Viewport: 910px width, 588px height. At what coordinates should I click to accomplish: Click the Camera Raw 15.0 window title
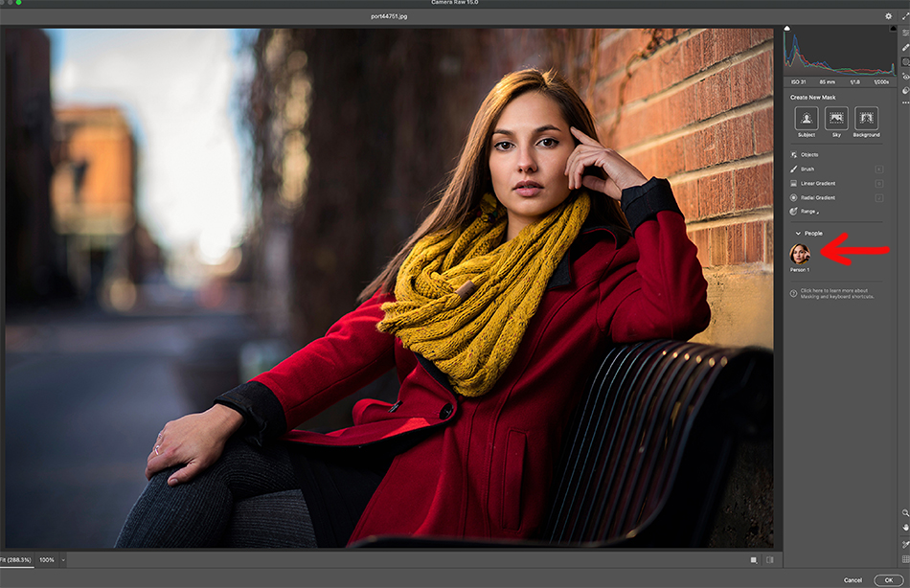click(x=454, y=3)
